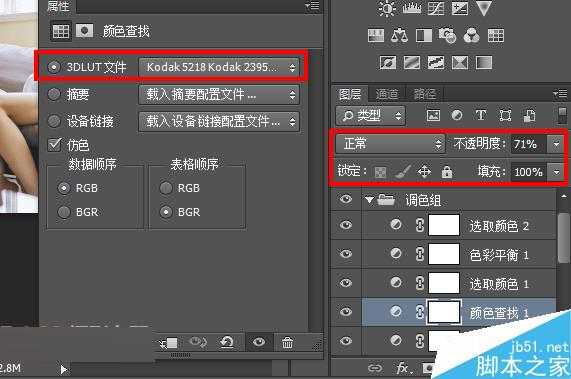Add a Threshold adjustment layer

click(x=436, y=63)
